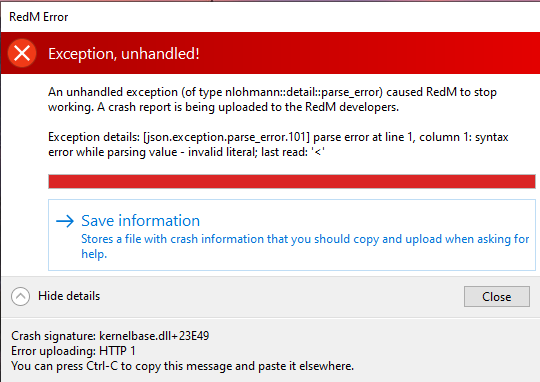Image resolution: width=540 pixels, height=382 pixels.
Task: Click the 'Error uploading: HTTP 1' line
Action: 73,351
